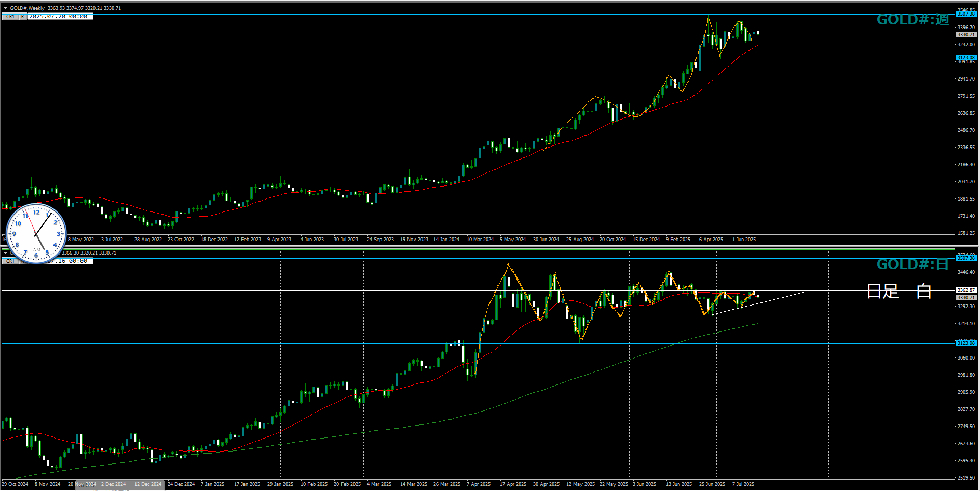Select the GOLD#:日 label on daily chart

click(913, 264)
